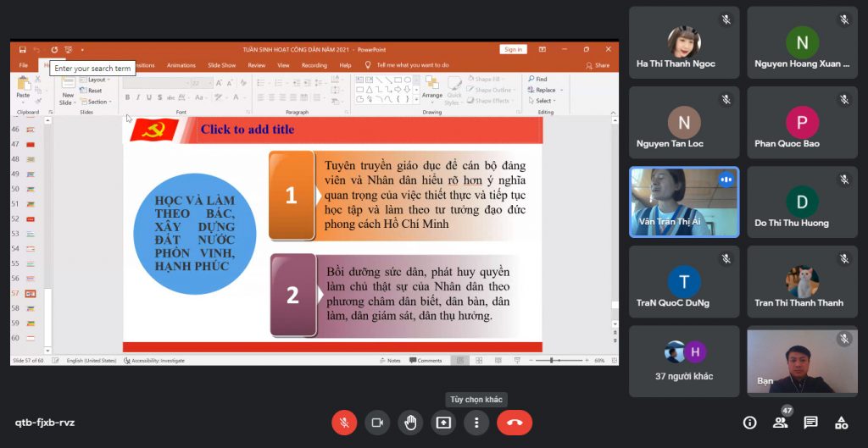The image size is (868, 448).
Task: Click the present screen icon
Action: pos(443,422)
